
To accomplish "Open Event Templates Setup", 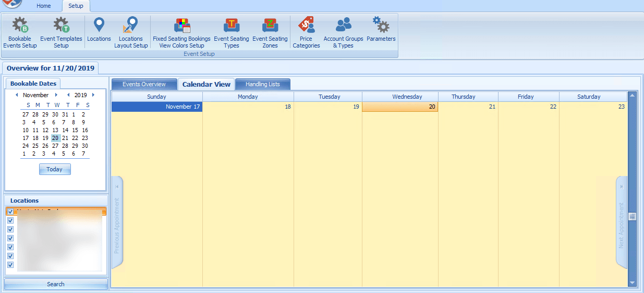I will pos(61,32).
